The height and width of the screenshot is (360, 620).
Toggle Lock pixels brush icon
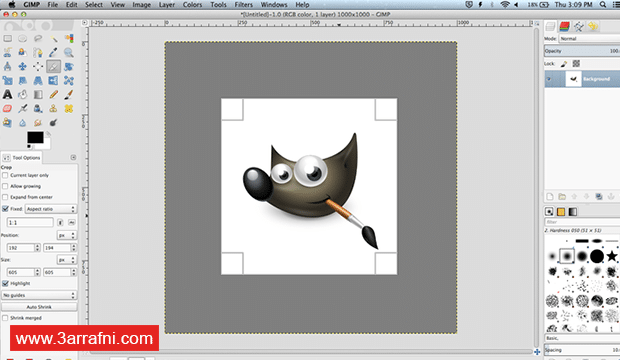564,64
